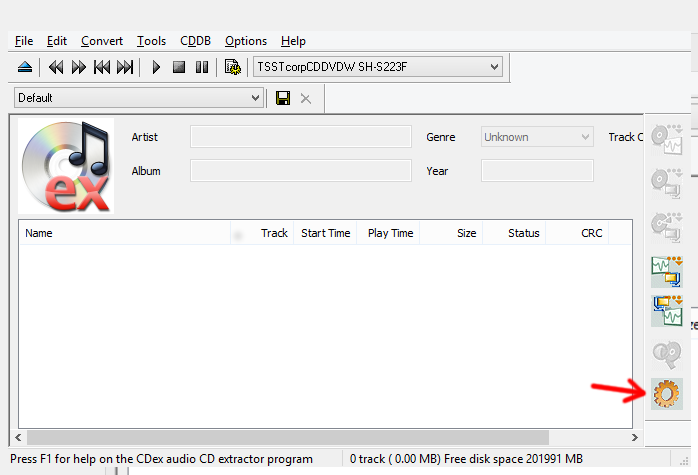This screenshot has height=475, width=698.
Task: Click the convert compressed audio to WAV icon
Action: click(666, 311)
